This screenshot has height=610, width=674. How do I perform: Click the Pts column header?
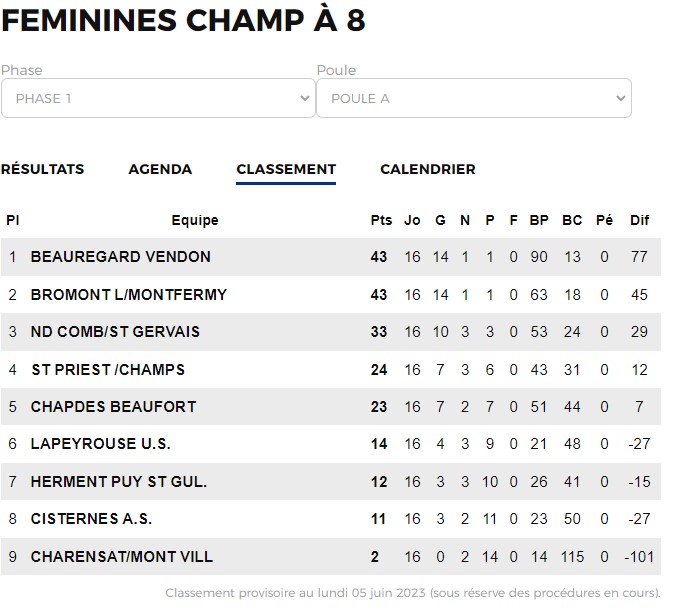coord(381,220)
